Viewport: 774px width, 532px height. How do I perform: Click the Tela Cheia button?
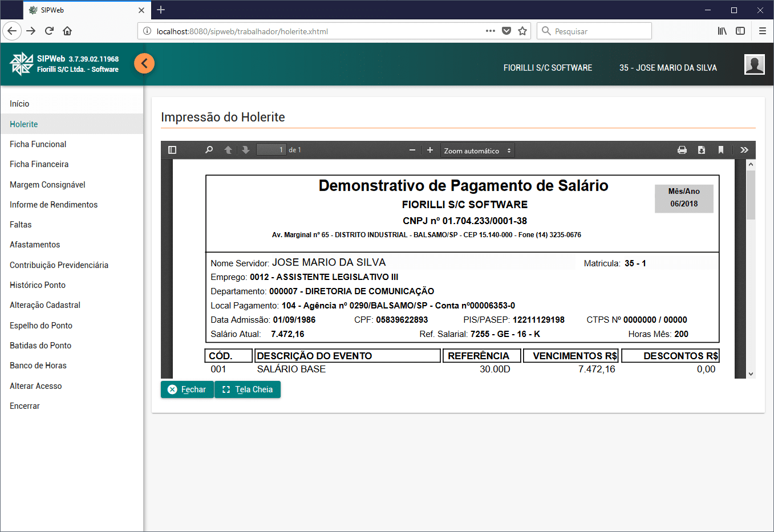248,389
